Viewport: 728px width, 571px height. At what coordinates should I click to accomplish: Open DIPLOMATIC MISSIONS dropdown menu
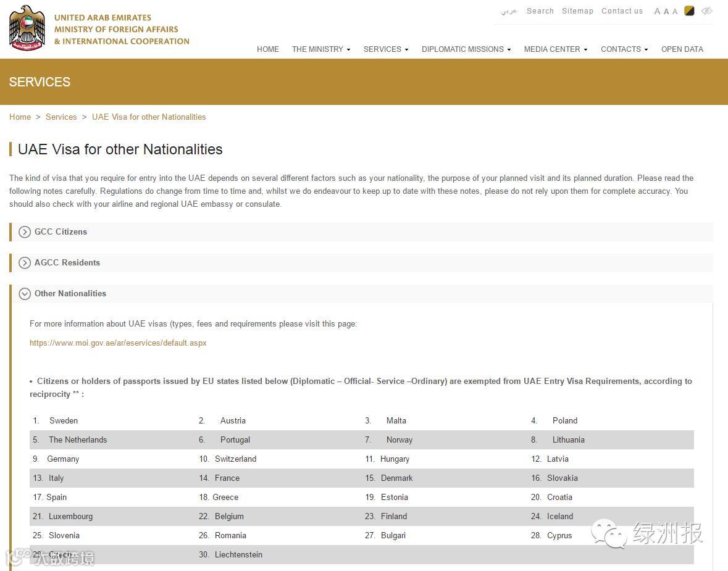click(x=466, y=49)
